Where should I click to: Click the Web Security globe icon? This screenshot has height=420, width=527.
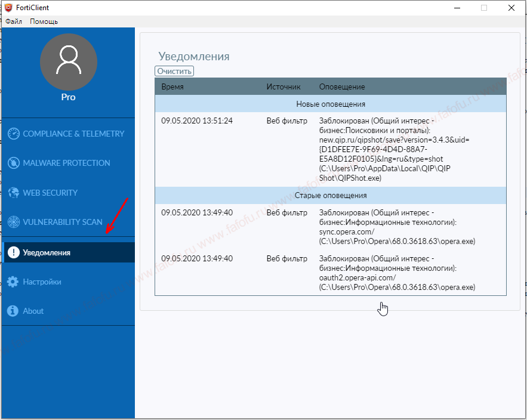pyautogui.click(x=14, y=193)
